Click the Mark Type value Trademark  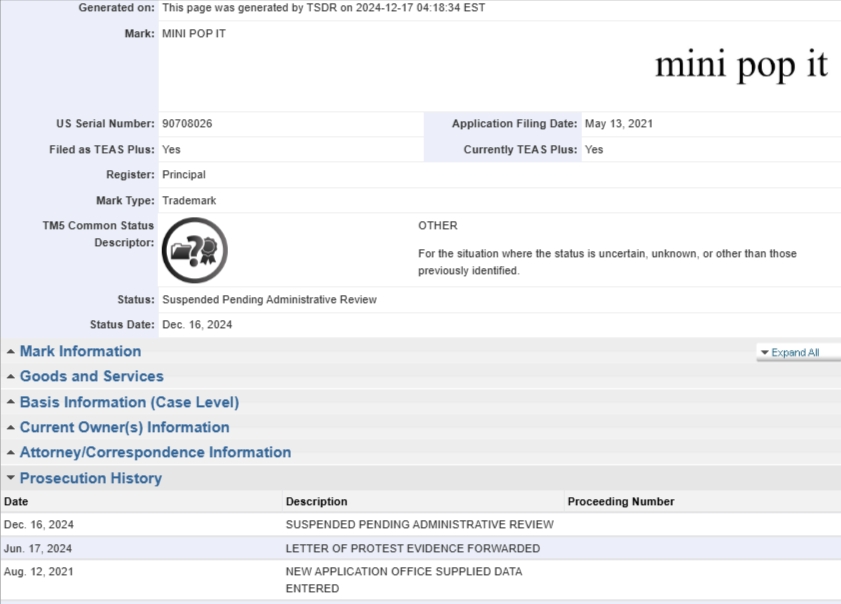point(189,201)
